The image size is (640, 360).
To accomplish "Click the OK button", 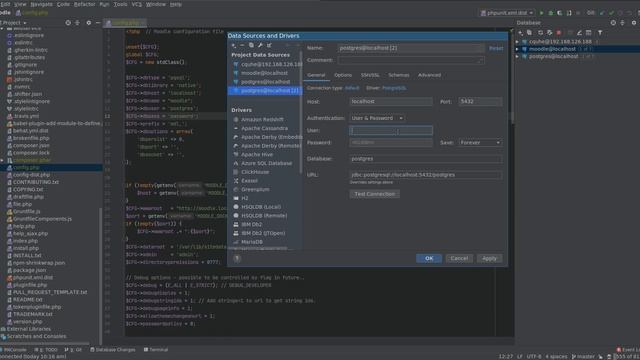I will [x=429, y=258].
